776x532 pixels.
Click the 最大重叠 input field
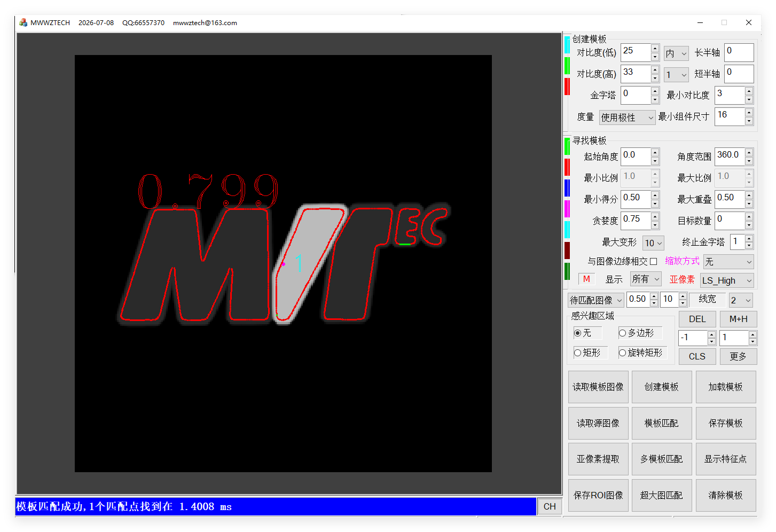pos(730,199)
